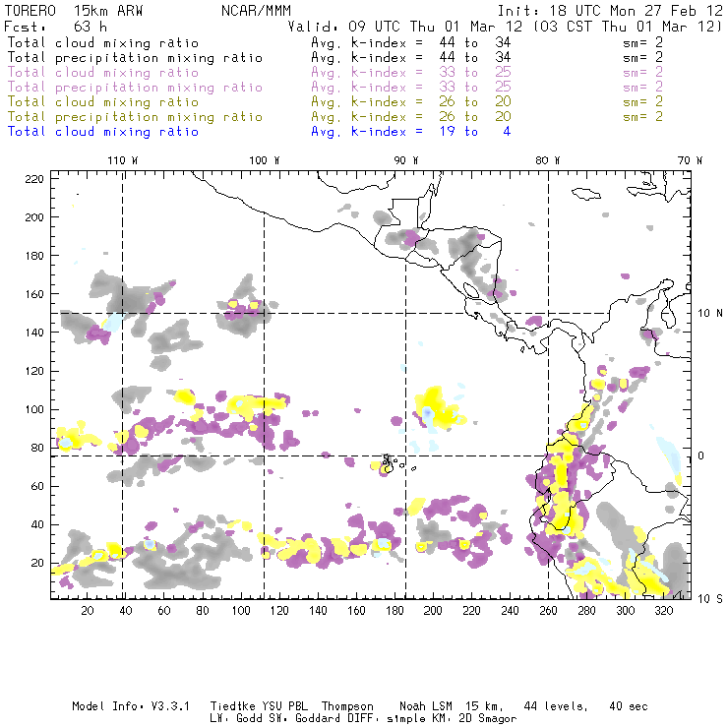Click the 'TORERO 15km ARW' title text
This screenshot has width=728, height=728.
(x=74, y=11)
